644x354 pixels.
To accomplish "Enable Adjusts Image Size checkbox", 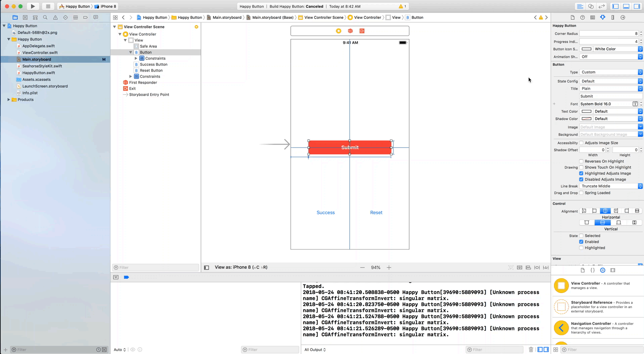I will tap(581, 143).
